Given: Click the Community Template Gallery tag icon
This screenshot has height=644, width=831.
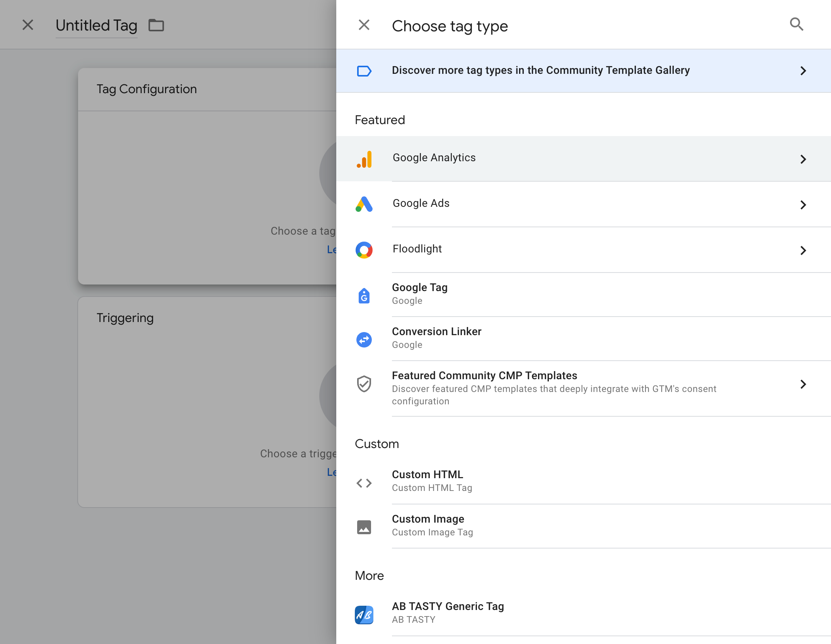Looking at the screenshot, I should [364, 71].
